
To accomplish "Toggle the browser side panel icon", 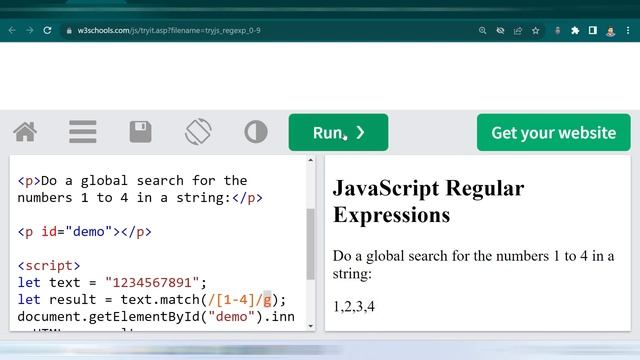I will pyautogui.click(x=593, y=30).
